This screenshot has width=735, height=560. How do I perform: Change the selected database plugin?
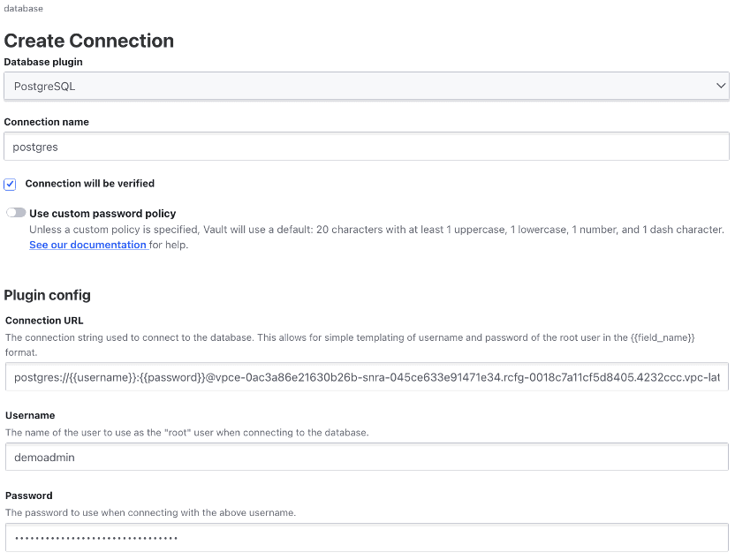[367, 86]
